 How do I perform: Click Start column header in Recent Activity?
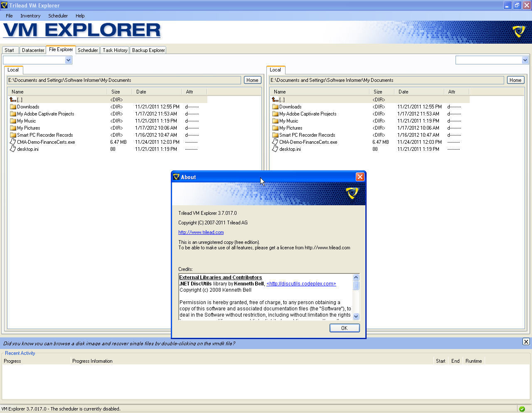(x=441, y=361)
